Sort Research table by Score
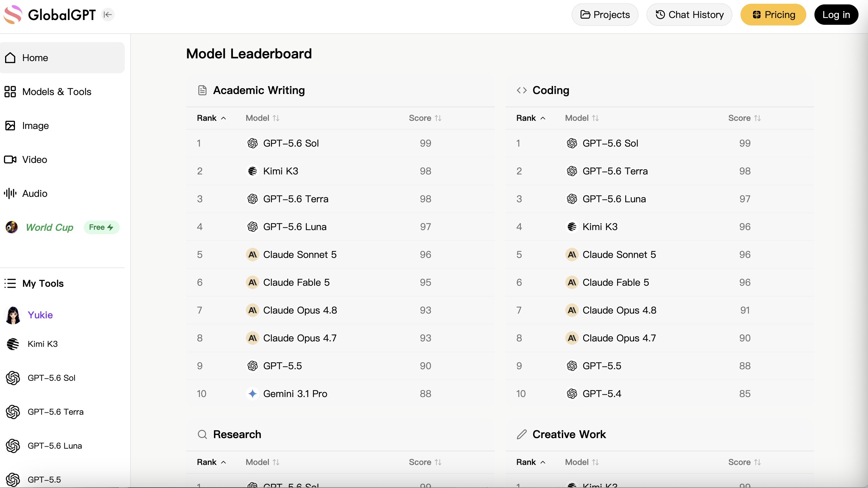Viewport: 868px width, 488px height. click(x=425, y=462)
